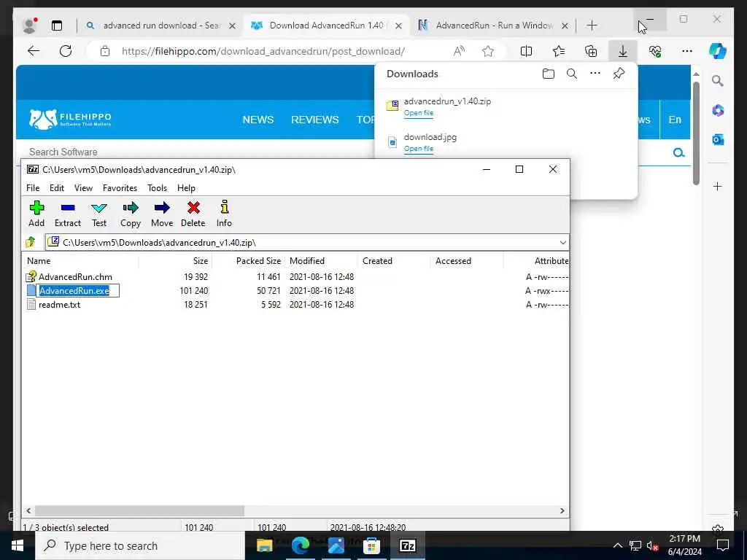Click the FileHippo search magnifier icon
This screenshot has height=560, width=747.
(679, 152)
